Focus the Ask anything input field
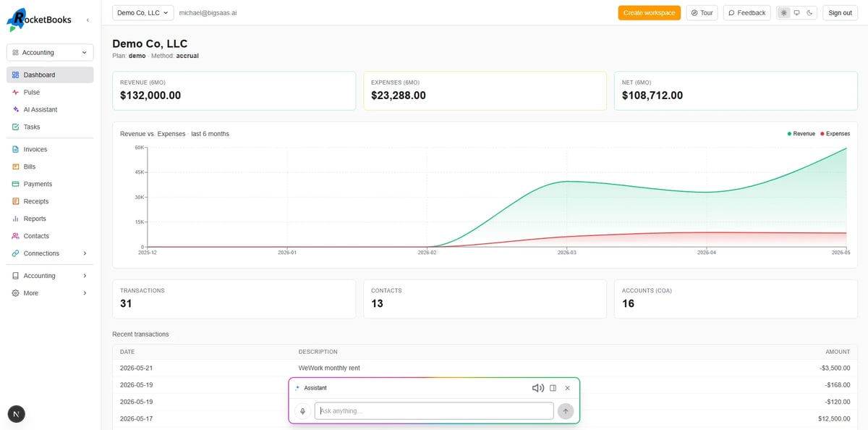The image size is (868, 430). coord(434,411)
